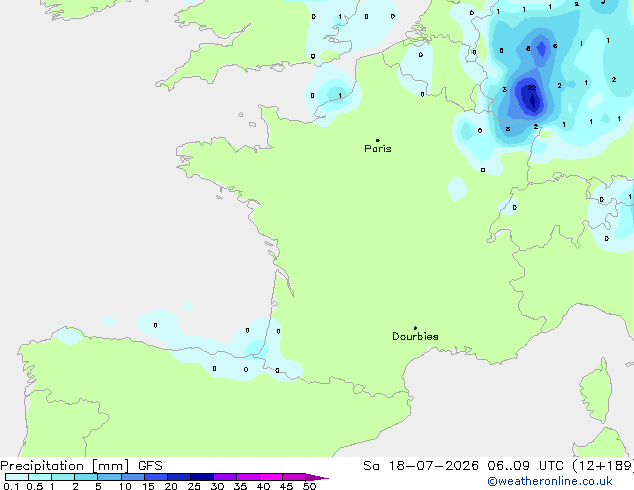The image size is (634, 490).
Task: Click the 06..09 UTC time range
Action: point(525,466)
